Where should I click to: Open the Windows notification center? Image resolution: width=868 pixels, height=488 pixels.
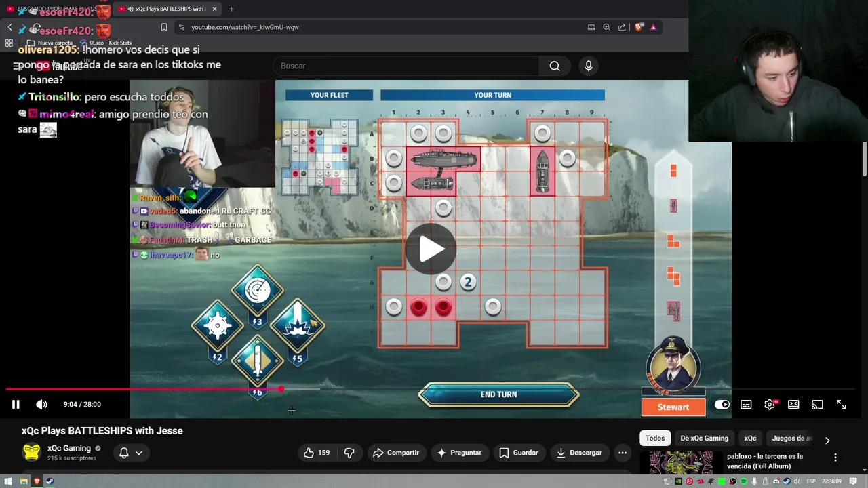click(853, 481)
